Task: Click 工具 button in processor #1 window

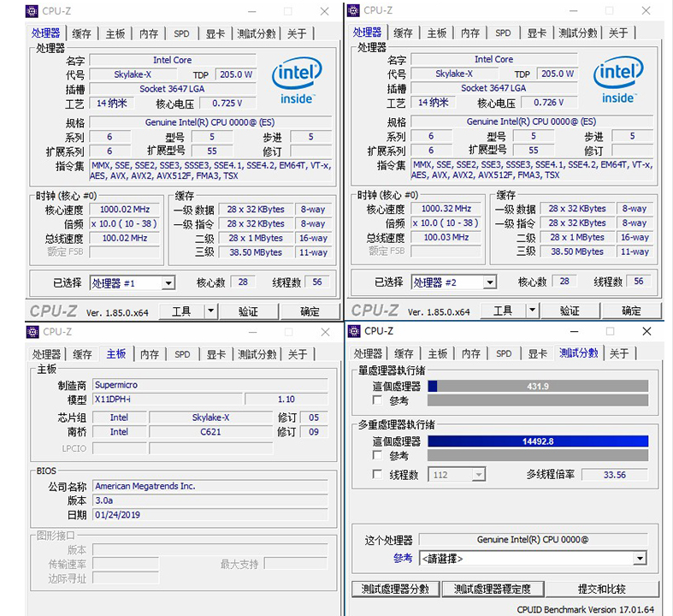Action: point(181,311)
